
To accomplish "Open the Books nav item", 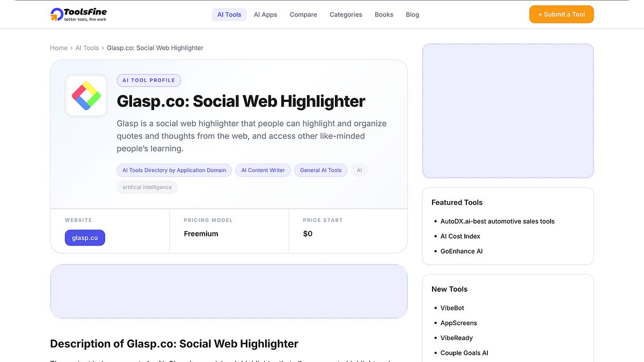I will tap(384, 14).
